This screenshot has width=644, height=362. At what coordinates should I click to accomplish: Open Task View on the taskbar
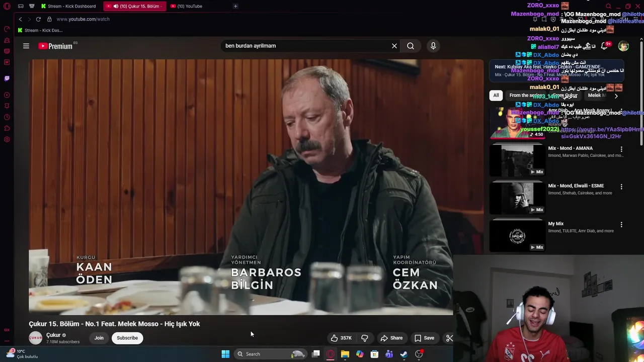tap(316, 354)
